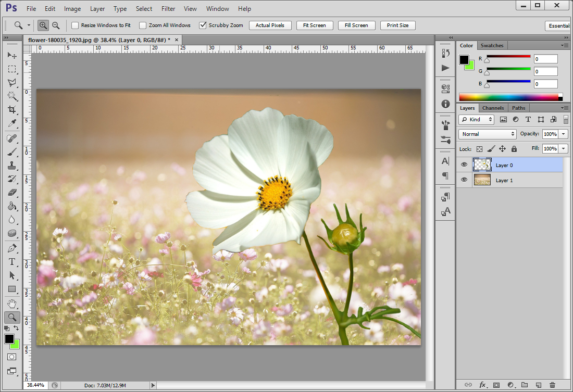Select the Crop tool

(x=11, y=109)
